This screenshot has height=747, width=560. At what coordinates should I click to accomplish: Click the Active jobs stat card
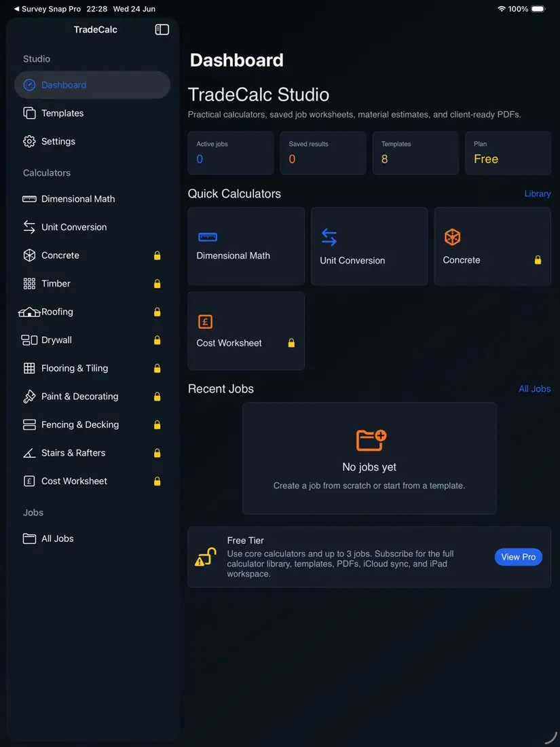[x=231, y=153]
